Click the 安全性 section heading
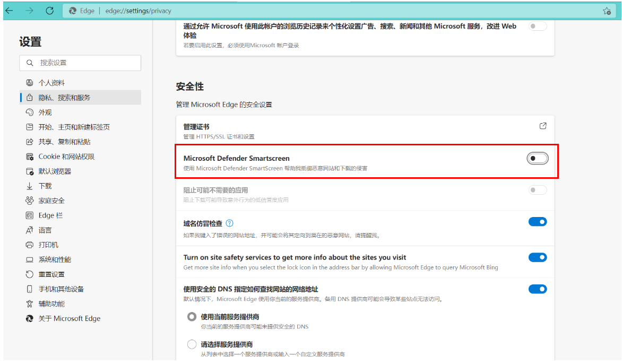The width and height of the screenshot is (622, 364). pos(189,86)
